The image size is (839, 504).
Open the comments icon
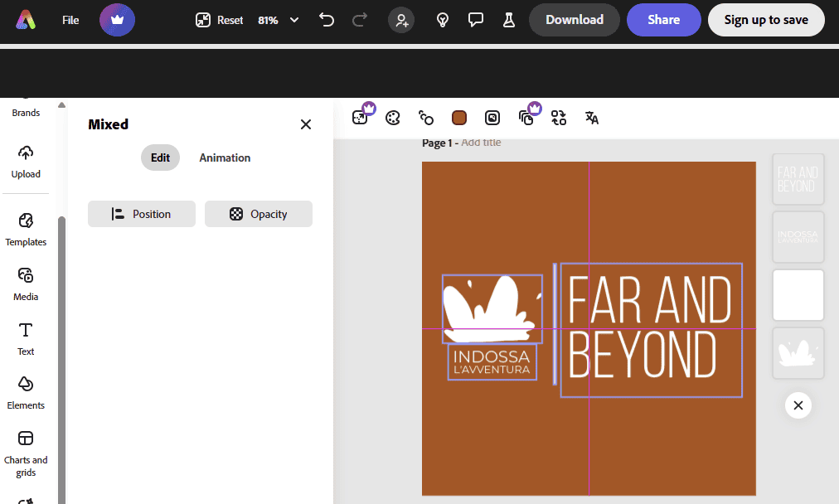point(476,19)
